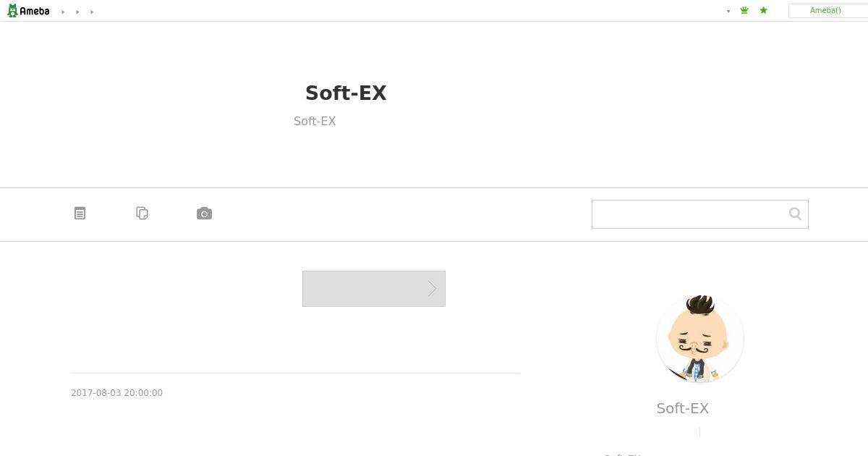868x456 pixels.
Task: Open the large Soft-EX blog title
Action: coord(346,93)
